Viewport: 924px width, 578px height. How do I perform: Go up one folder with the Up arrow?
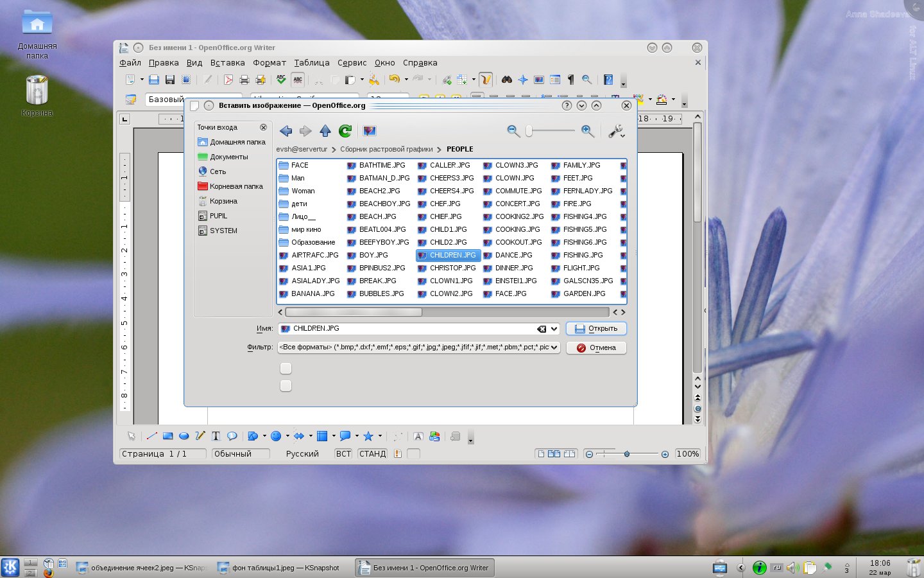tap(325, 131)
